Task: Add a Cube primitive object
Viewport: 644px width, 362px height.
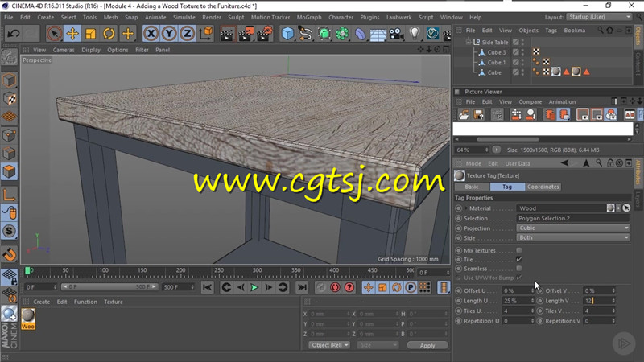Action: point(287,34)
